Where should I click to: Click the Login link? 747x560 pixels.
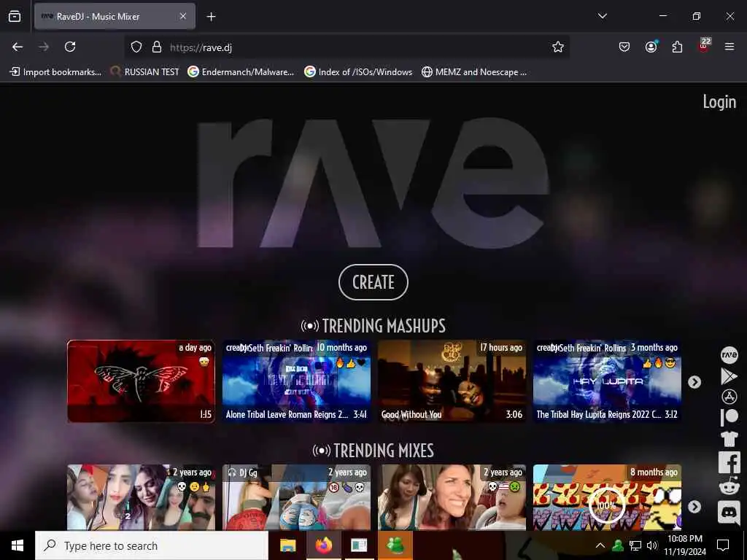pos(719,101)
